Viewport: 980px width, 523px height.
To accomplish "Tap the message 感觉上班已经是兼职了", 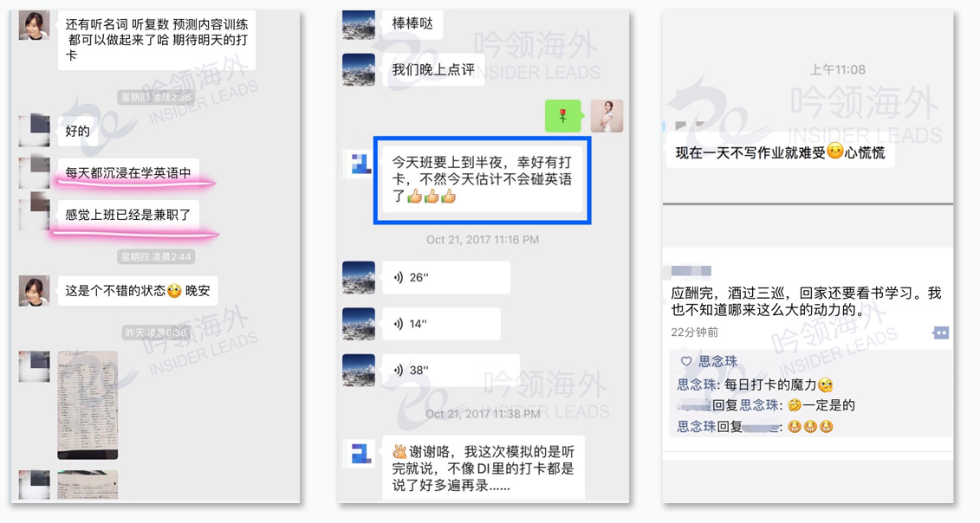I will pyautogui.click(x=128, y=215).
